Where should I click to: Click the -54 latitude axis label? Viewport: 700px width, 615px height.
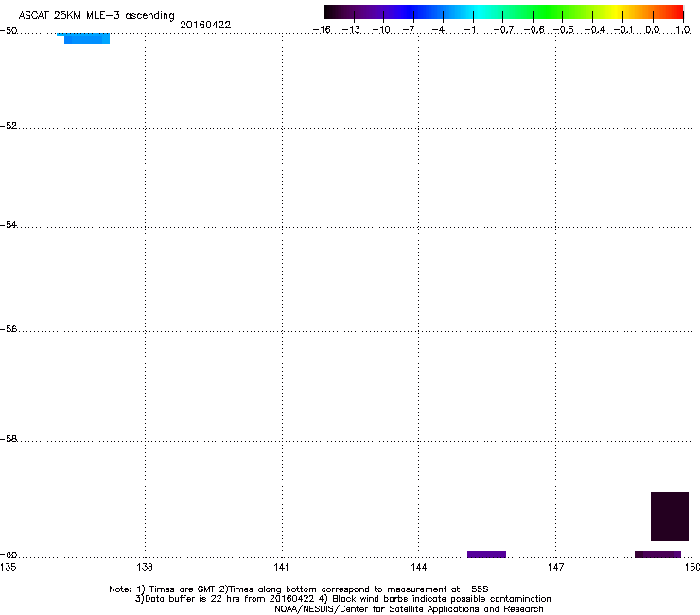click(9, 224)
